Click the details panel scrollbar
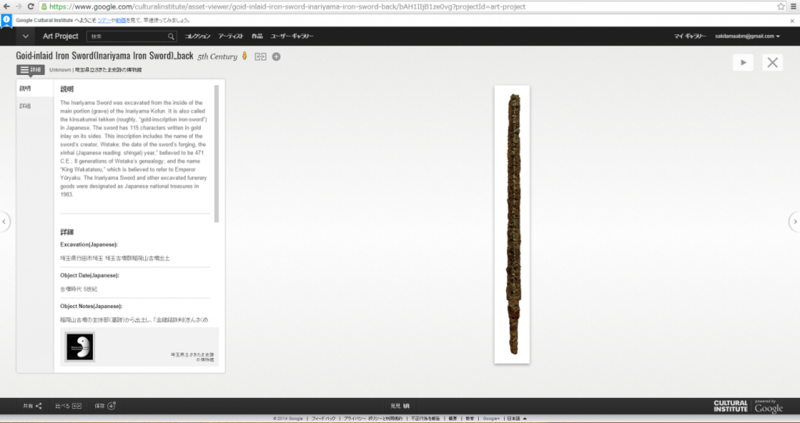 [216, 153]
